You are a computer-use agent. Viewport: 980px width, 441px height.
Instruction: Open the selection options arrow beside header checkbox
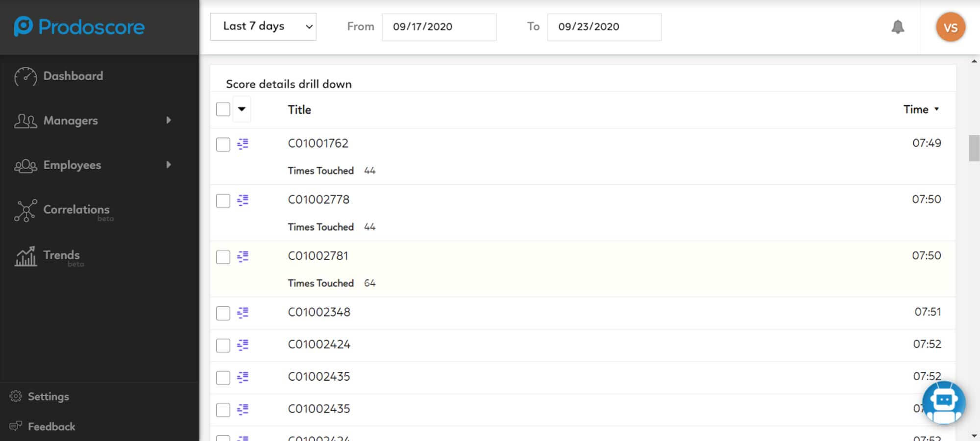coord(242,109)
